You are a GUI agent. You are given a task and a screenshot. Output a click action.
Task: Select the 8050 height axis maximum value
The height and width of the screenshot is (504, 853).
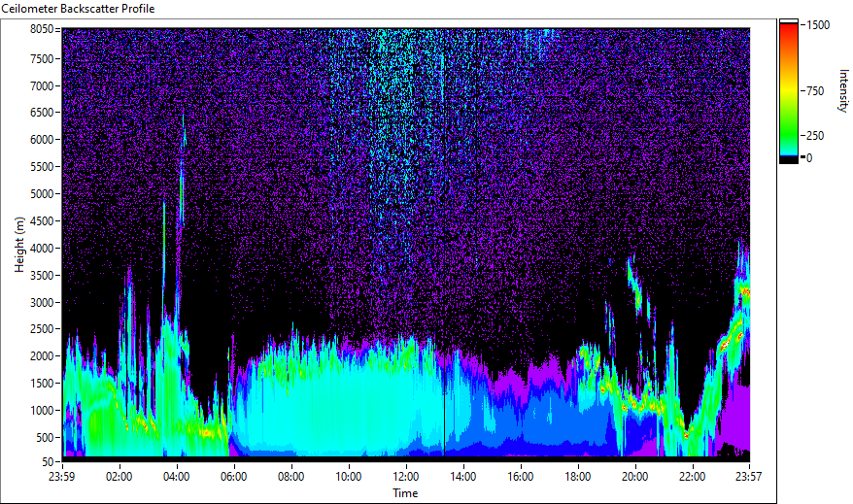pyautogui.click(x=42, y=29)
